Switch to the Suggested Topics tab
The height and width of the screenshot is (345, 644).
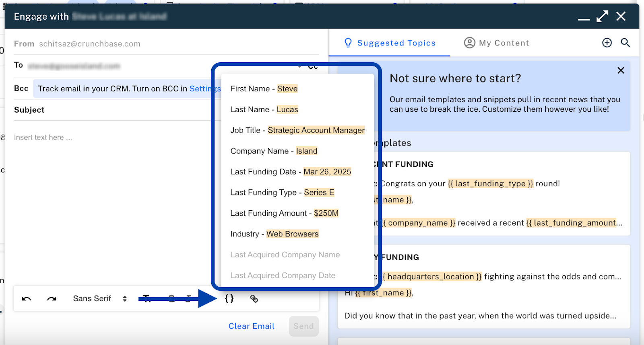390,43
